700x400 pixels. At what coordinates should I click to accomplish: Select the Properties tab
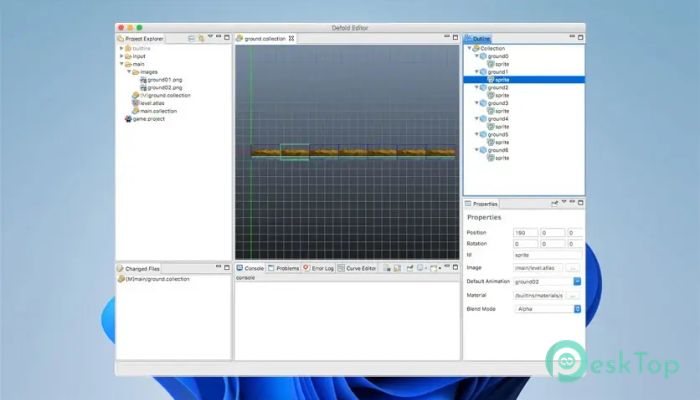click(481, 204)
